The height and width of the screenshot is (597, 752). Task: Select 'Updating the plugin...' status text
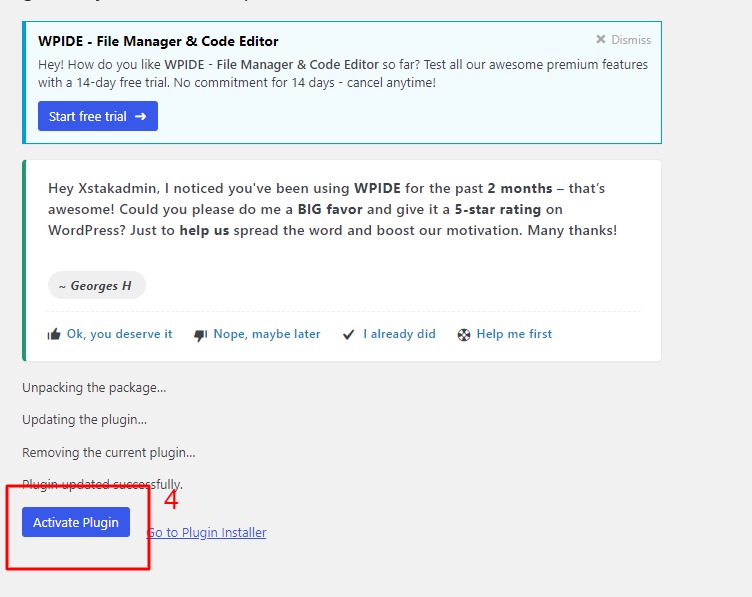[84, 420]
